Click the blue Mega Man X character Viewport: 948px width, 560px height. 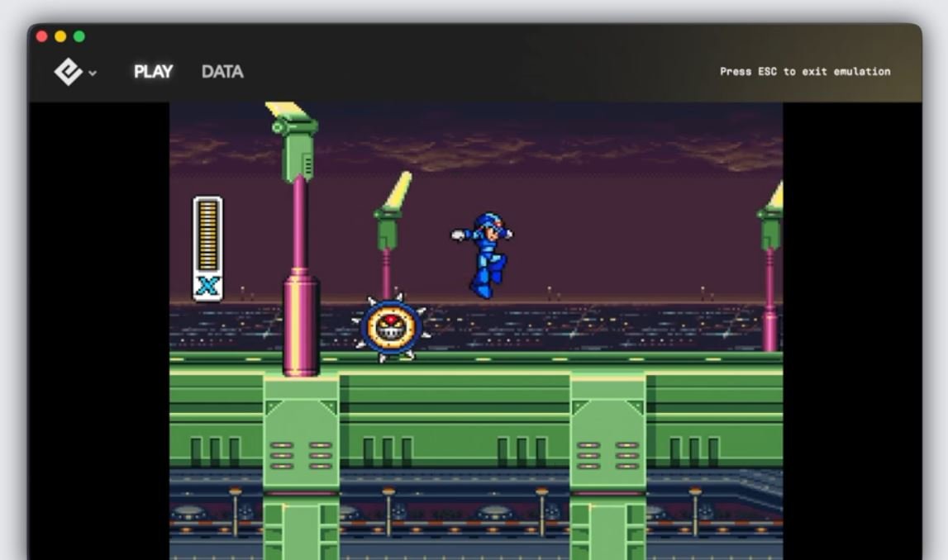pyautogui.click(x=483, y=254)
